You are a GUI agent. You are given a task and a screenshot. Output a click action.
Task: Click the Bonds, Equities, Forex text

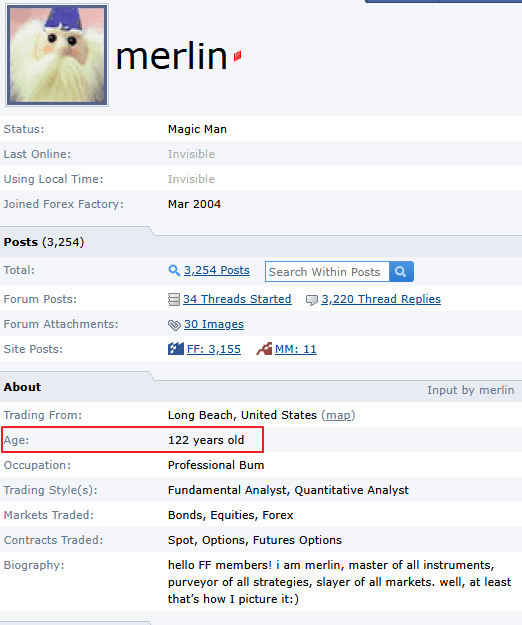231,515
